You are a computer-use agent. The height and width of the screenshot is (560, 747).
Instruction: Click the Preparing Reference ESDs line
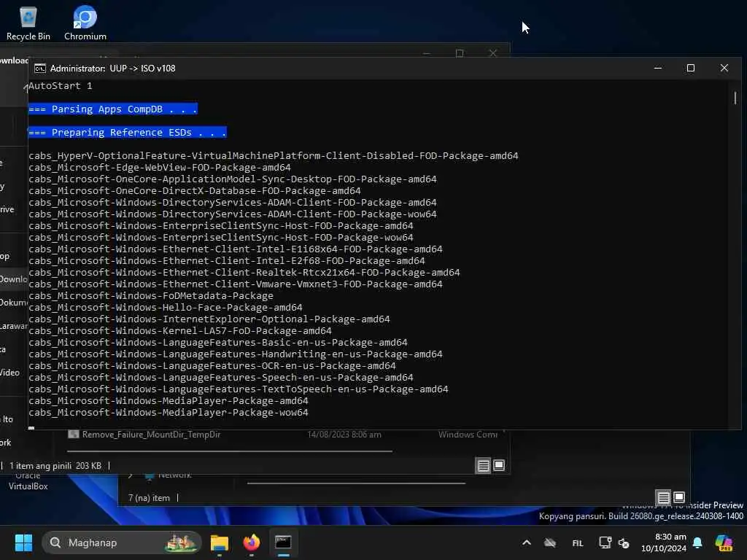tap(127, 133)
